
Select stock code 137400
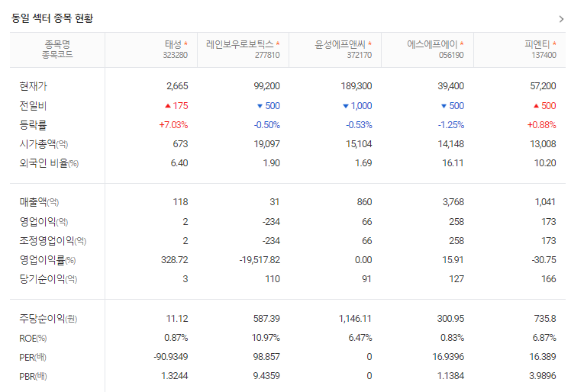[544, 55]
